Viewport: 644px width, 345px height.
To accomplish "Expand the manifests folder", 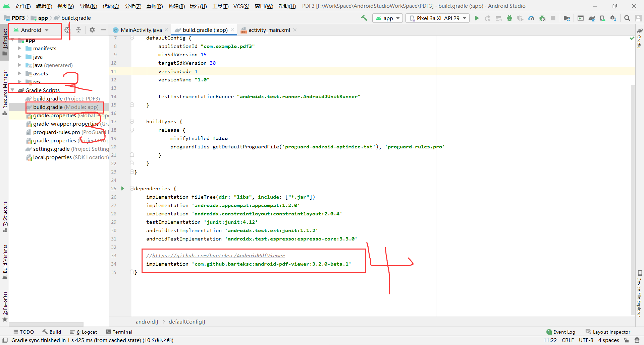I will [x=20, y=48].
